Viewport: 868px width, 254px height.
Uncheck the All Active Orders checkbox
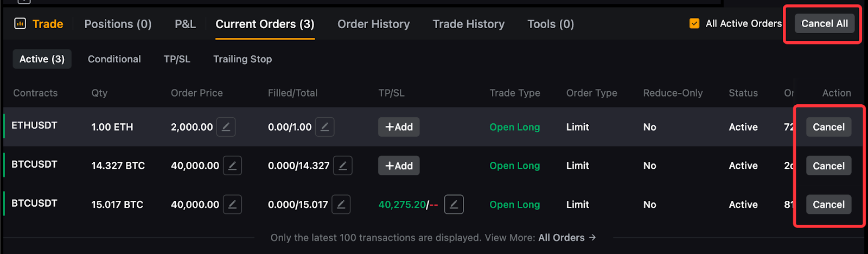click(694, 23)
